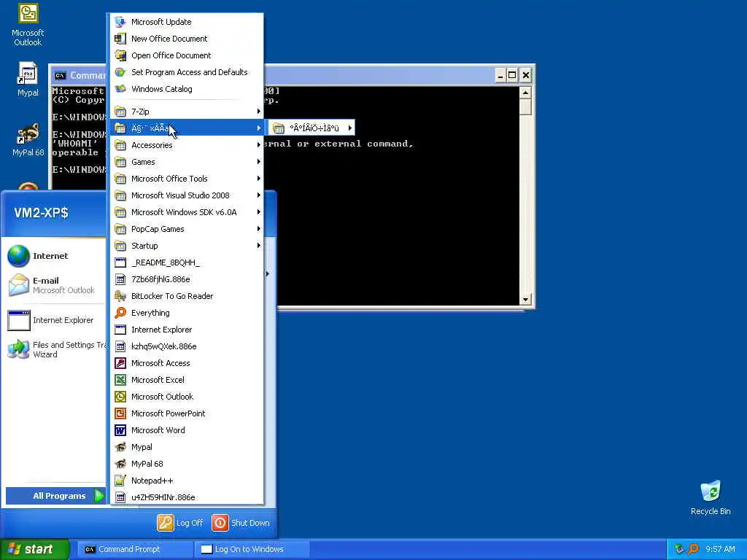Click the New Office Document icon
Viewport: 747px width, 560px height.
[x=120, y=39]
